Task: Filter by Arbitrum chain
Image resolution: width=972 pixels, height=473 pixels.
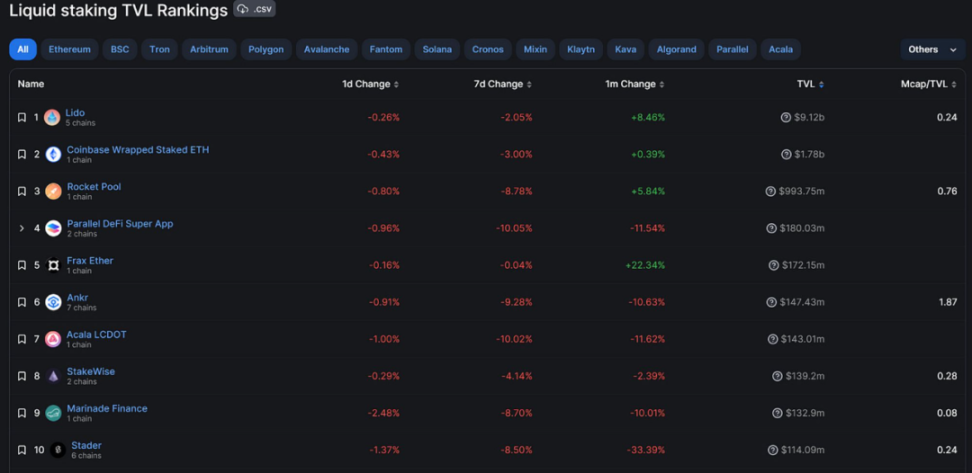Action: pos(209,50)
